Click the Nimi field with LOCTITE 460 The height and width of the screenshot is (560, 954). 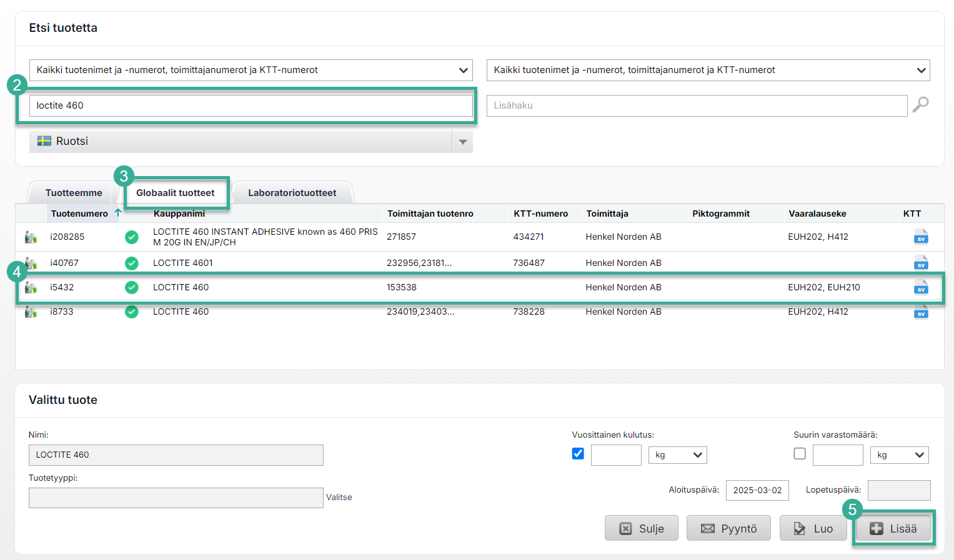point(176,455)
